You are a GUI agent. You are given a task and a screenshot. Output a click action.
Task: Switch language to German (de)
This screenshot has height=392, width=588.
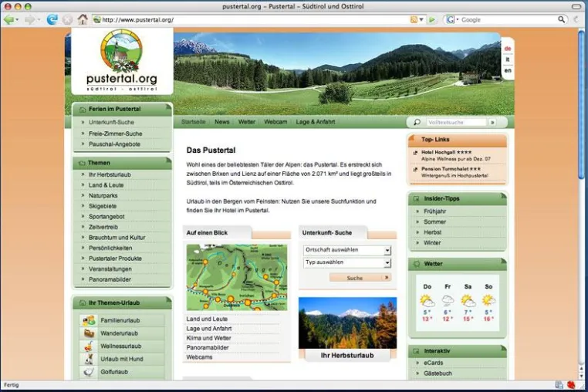(508, 49)
